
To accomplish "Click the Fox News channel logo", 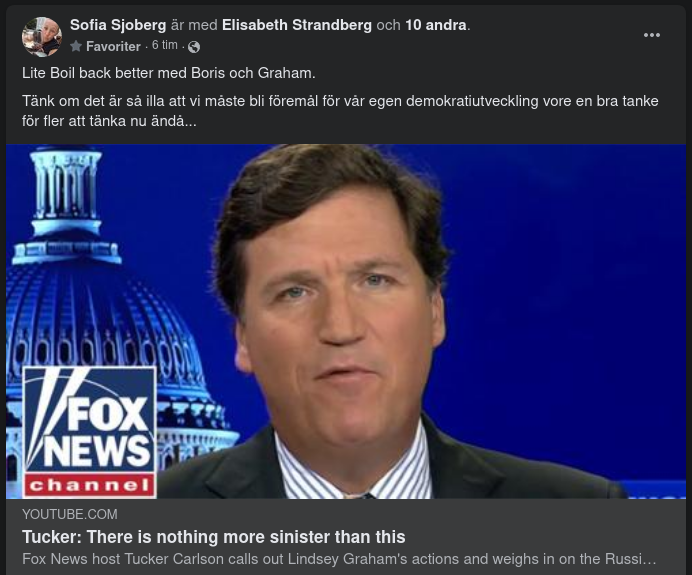I will click(90, 432).
